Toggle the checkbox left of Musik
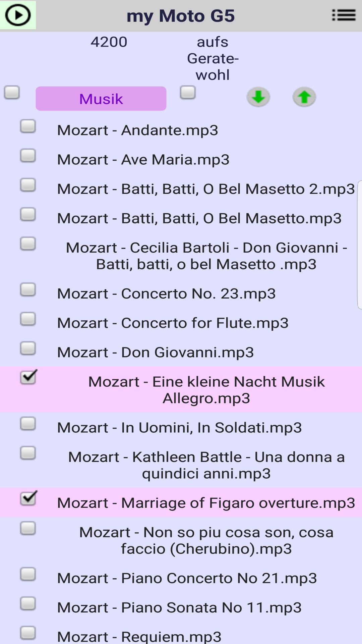Viewport: 362px width, 644px height. tap(12, 93)
